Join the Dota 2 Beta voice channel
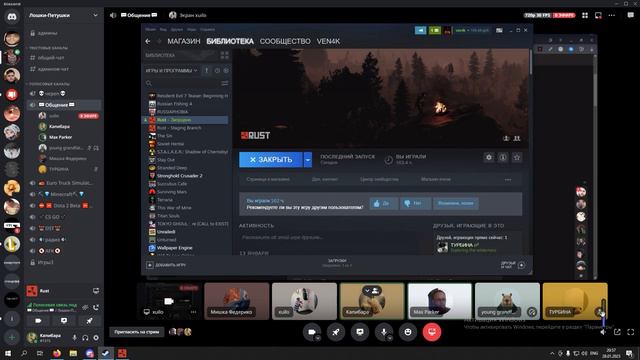Viewport: 640px width, 360px height. pos(63,206)
